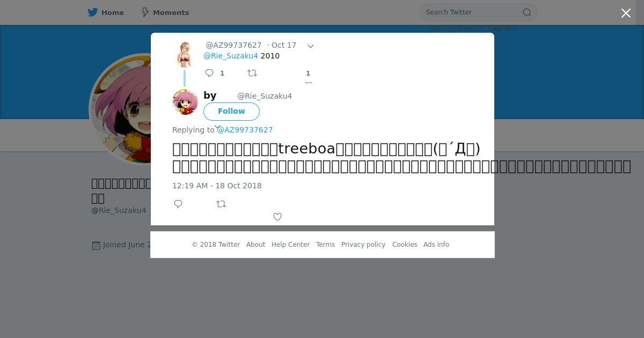Go to the Home tab
The height and width of the screenshot is (338, 644).
pos(106,12)
